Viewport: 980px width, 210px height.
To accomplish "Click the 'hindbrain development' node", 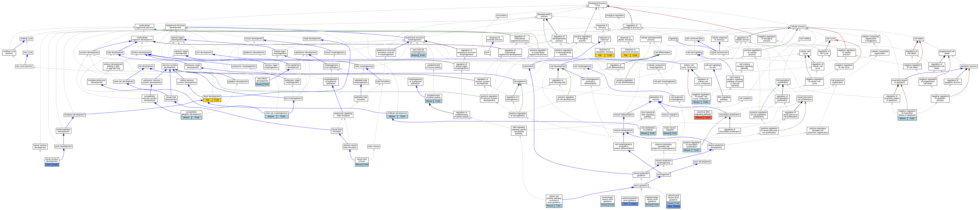I will coord(75,115).
